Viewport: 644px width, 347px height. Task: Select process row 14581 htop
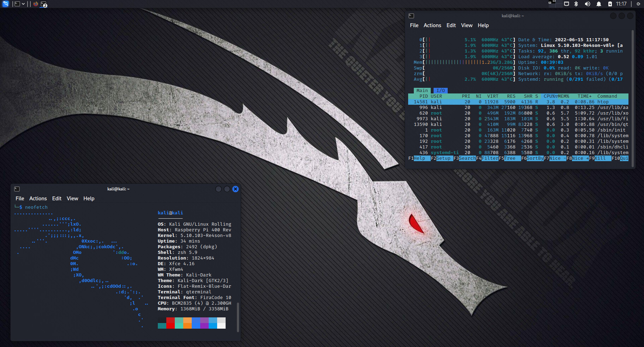518,102
